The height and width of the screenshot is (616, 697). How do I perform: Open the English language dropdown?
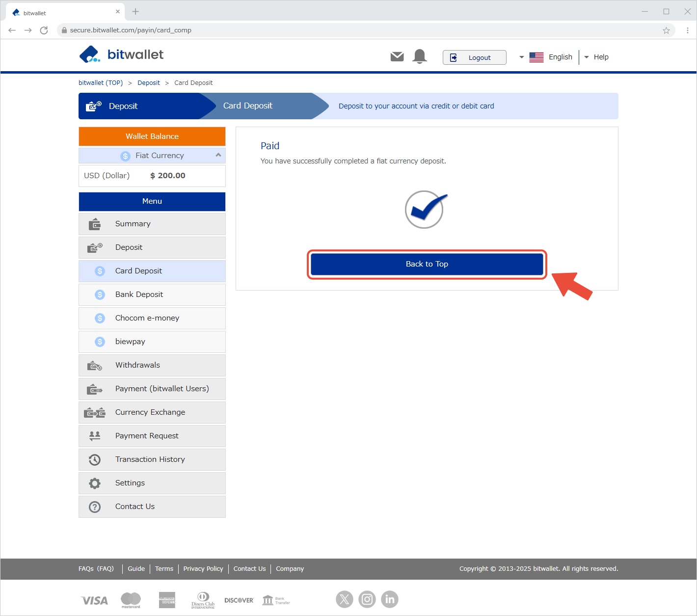[x=546, y=57]
